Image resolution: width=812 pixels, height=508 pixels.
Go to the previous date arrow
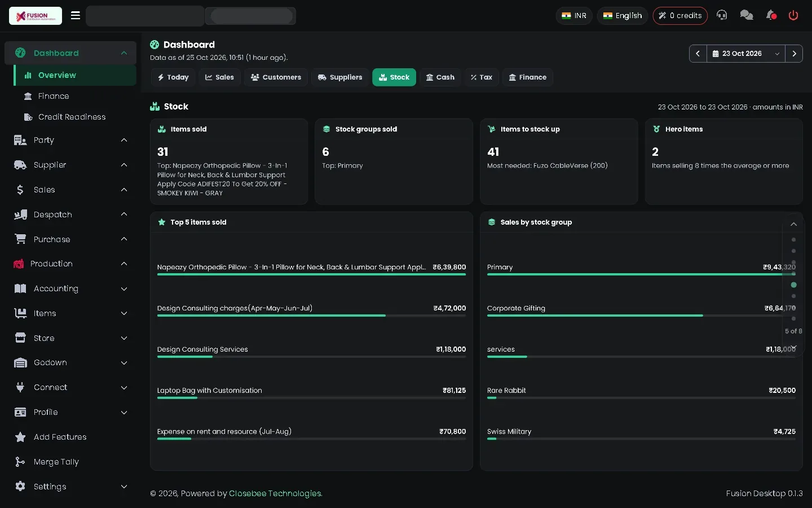698,54
